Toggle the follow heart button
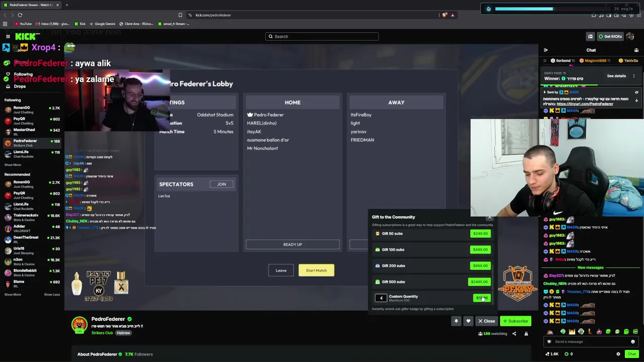 468,321
